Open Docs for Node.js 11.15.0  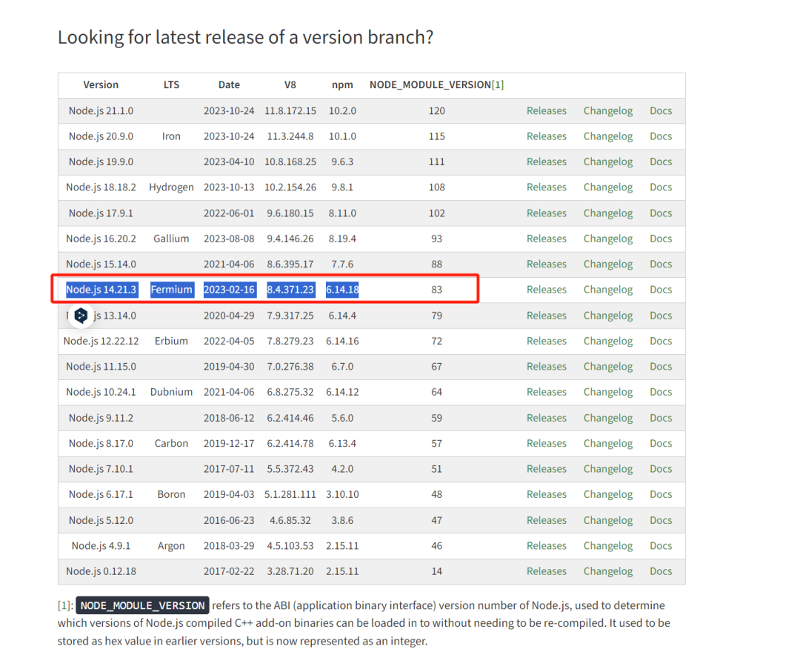[x=661, y=367]
